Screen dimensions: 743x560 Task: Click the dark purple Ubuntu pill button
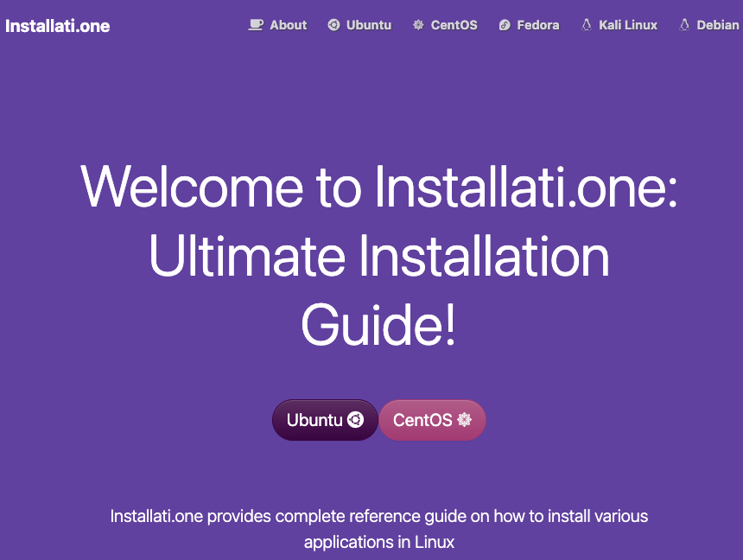click(325, 420)
